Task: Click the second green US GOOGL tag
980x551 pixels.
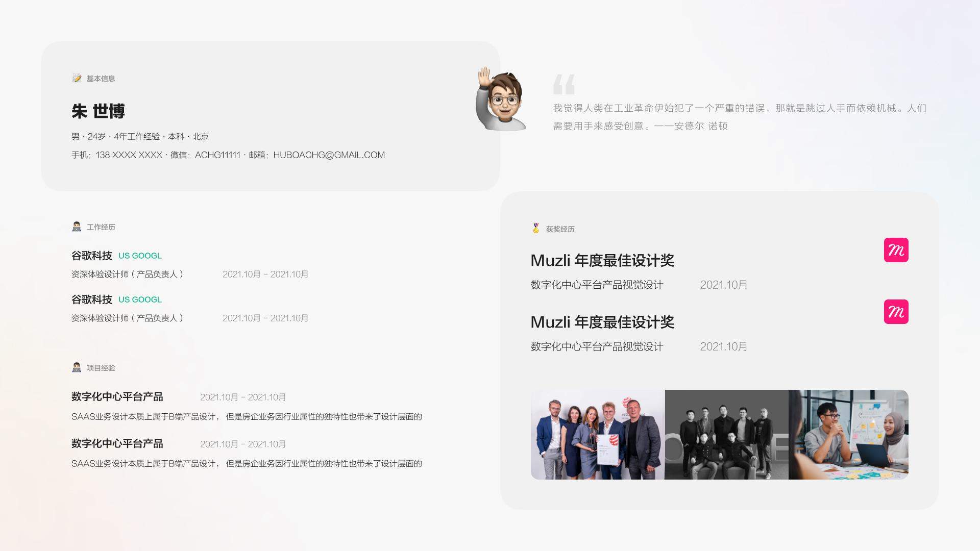Action: coord(140,299)
